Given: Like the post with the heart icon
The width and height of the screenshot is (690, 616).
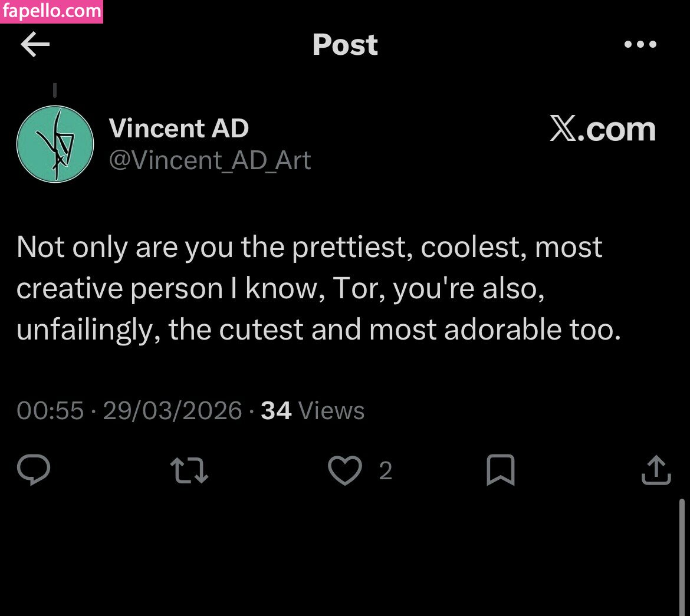Looking at the screenshot, I should [x=345, y=471].
